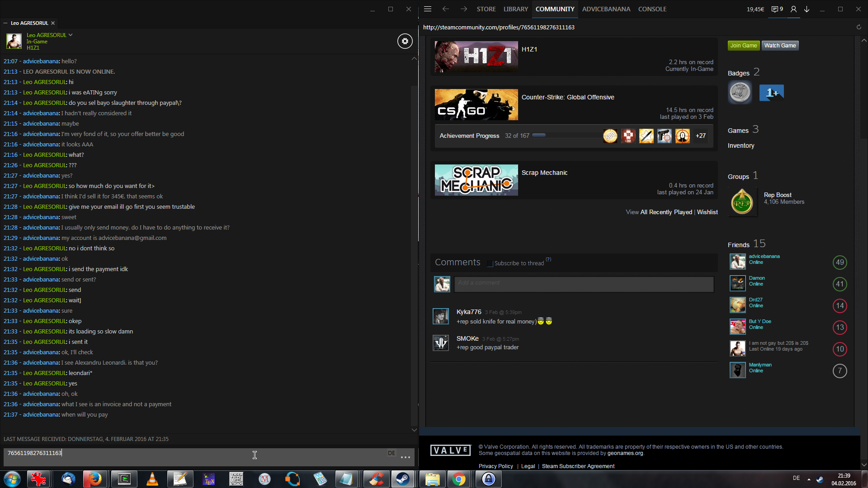Open the STORE tab
Image resolution: width=868 pixels, height=488 pixels.
pyautogui.click(x=486, y=9)
